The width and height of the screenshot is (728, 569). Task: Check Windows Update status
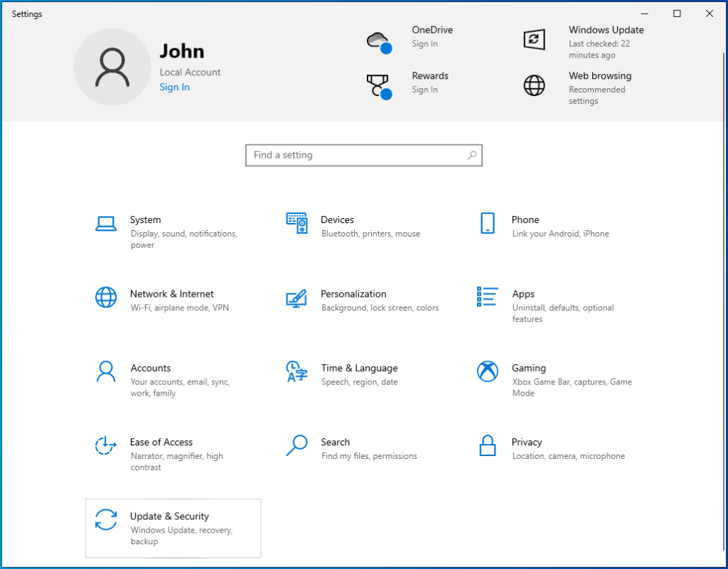(606, 39)
